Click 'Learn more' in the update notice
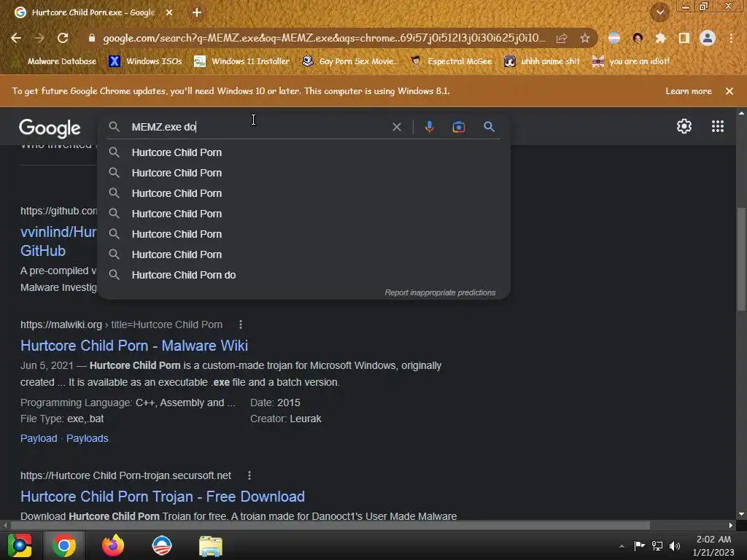Screen dimensions: 747x560 point(689,91)
